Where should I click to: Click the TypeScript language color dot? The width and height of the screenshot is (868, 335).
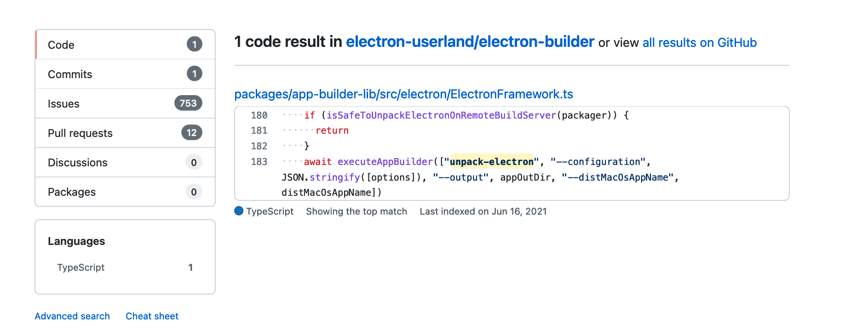(239, 211)
